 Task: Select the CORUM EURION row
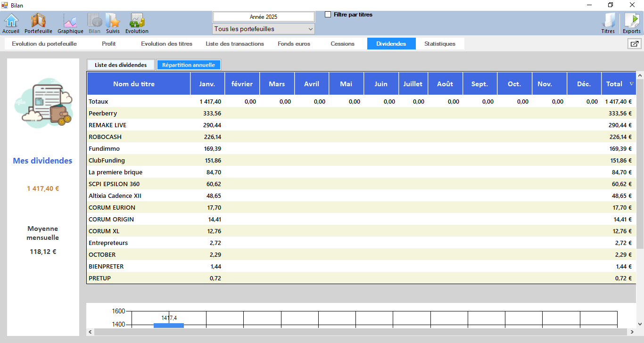coord(362,207)
